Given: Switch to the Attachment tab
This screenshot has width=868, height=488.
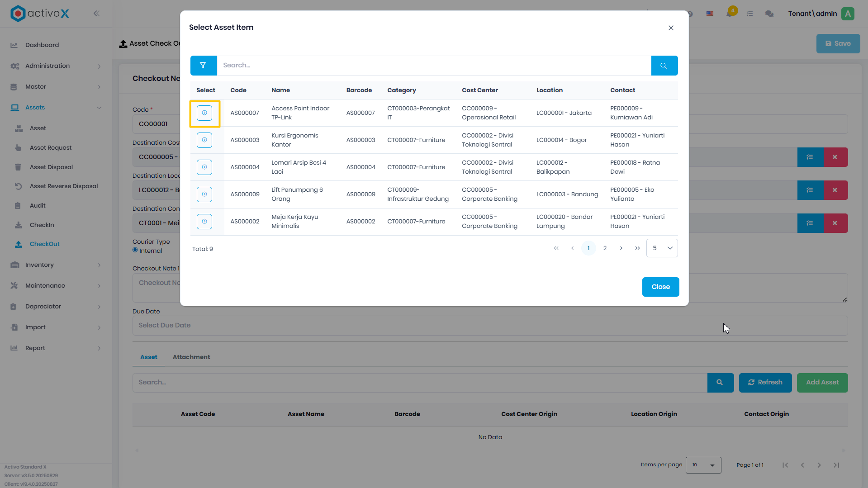Looking at the screenshot, I should coord(191,357).
